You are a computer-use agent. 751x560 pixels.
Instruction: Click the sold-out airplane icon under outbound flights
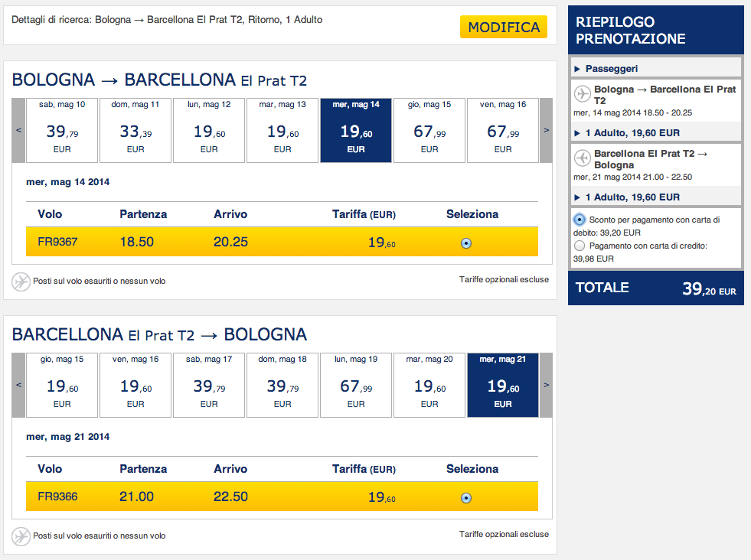(21, 281)
